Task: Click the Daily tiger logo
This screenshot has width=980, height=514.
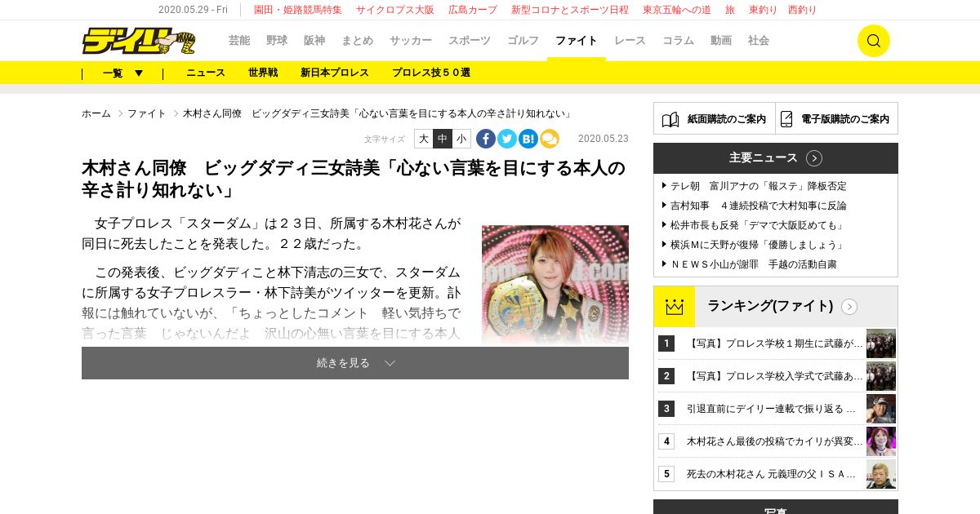Action: [x=139, y=41]
